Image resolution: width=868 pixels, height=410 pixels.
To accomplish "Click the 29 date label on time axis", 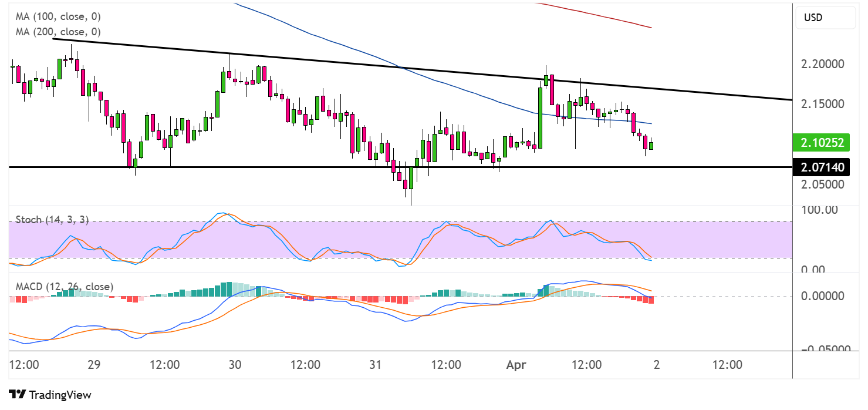I will click(94, 365).
